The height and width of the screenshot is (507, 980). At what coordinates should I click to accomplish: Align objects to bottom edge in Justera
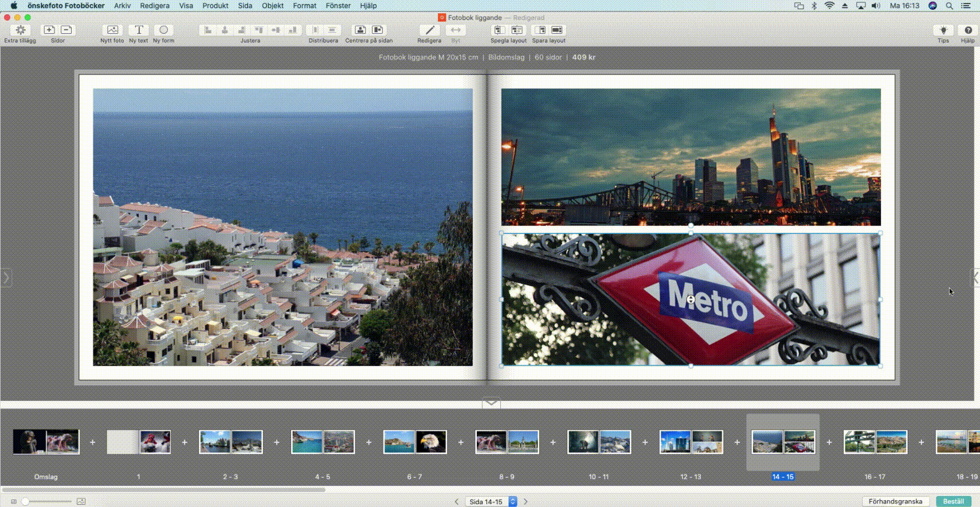pos(293,30)
